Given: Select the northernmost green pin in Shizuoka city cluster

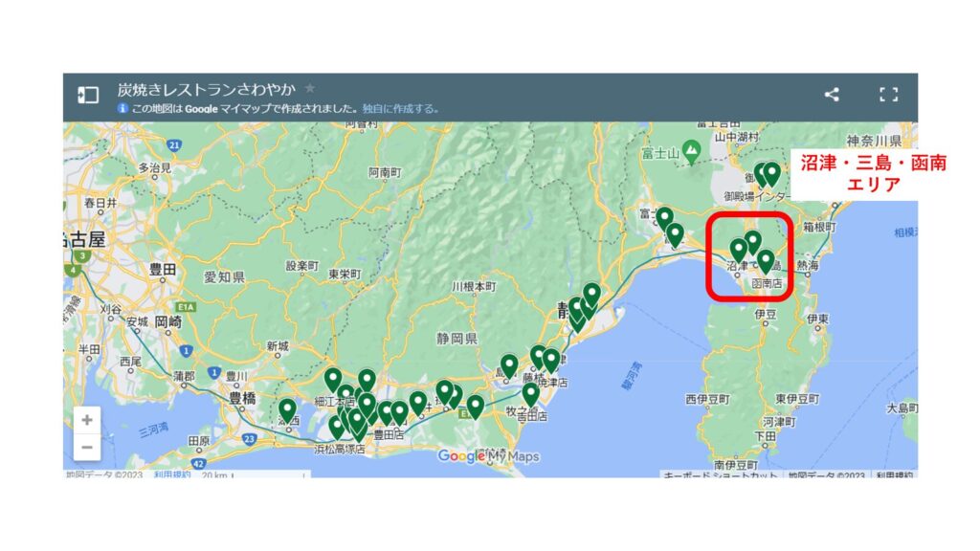Looking at the screenshot, I should [591, 294].
